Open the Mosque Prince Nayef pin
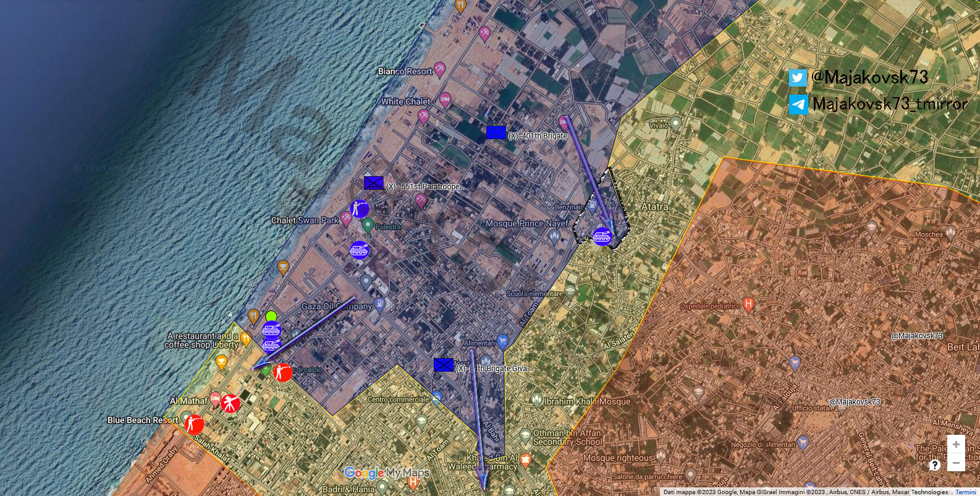Viewport: 980px width, 496px height. 554,235
